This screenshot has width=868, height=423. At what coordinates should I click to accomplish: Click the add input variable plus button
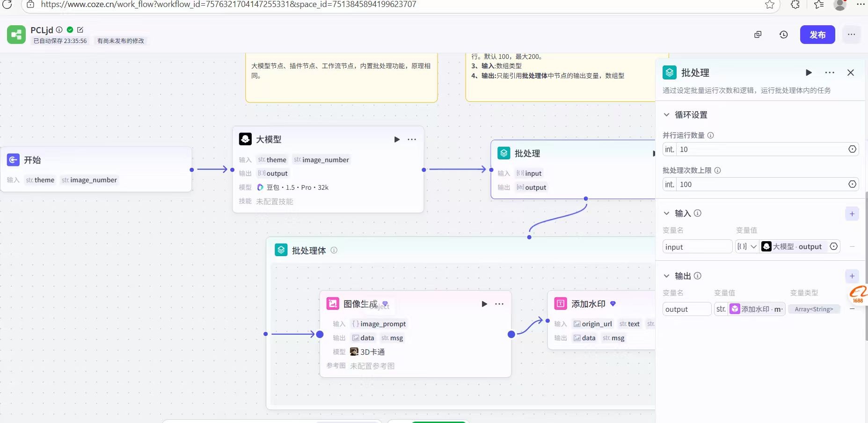point(852,214)
